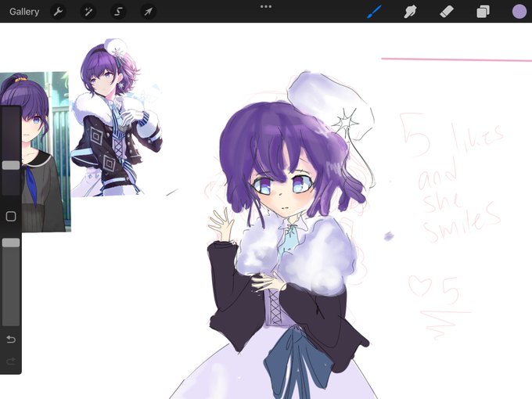532x399 pixels.
Task: Select the Eraser tool
Action: click(447, 12)
